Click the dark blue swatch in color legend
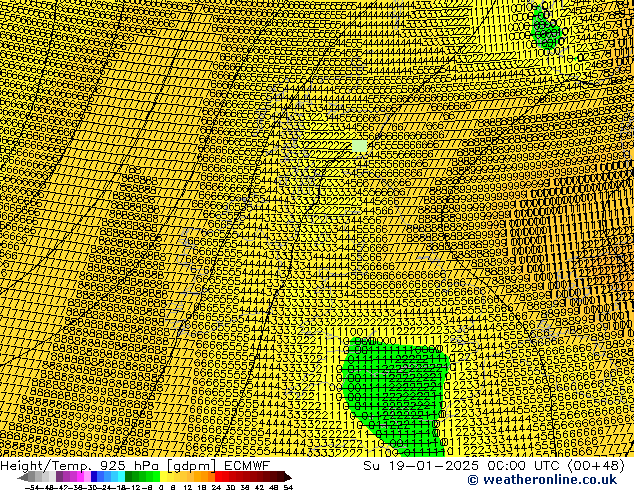Screen dimensions: 634x490 [x=94, y=476]
